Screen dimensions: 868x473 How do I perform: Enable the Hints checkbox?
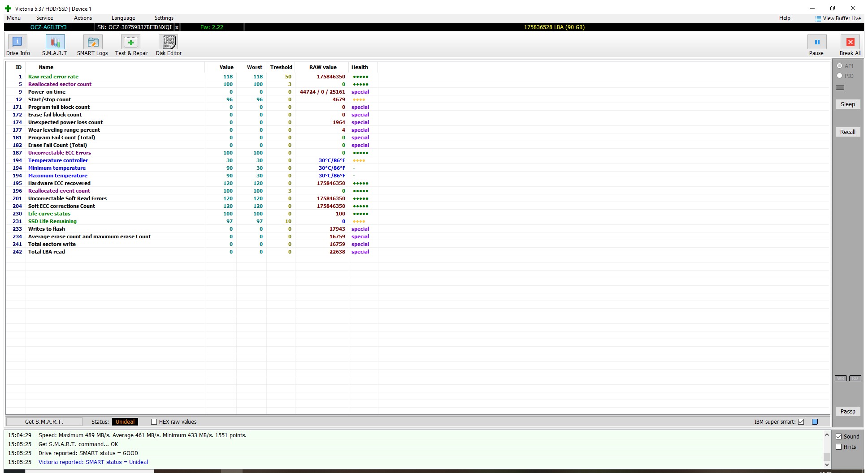pos(839,447)
